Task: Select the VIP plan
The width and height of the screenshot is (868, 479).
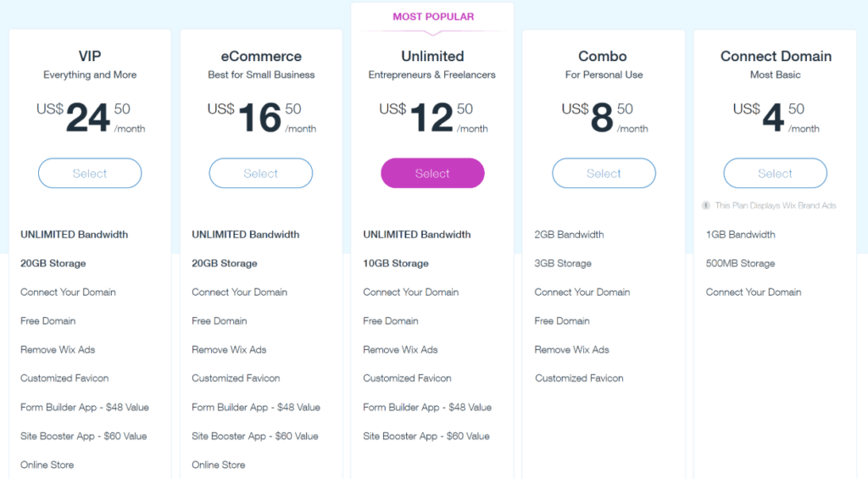Action: pos(90,173)
